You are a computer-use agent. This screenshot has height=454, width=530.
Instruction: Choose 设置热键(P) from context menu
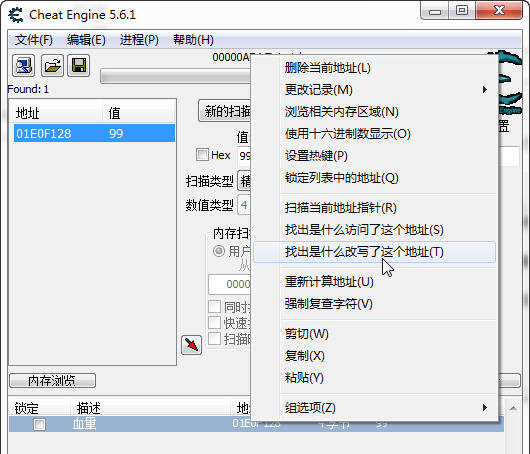(375, 156)
